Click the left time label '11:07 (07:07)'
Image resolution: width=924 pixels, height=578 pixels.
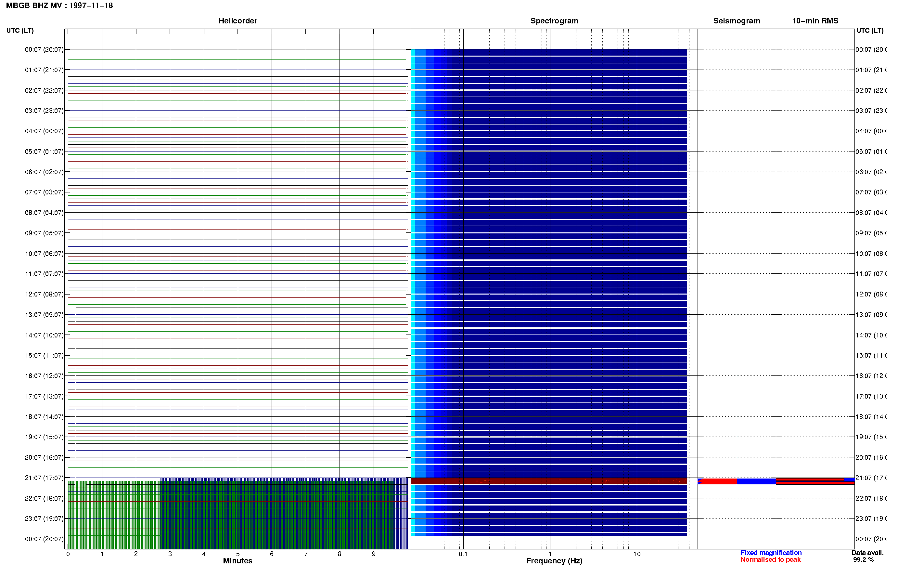(x=44, y=274)
